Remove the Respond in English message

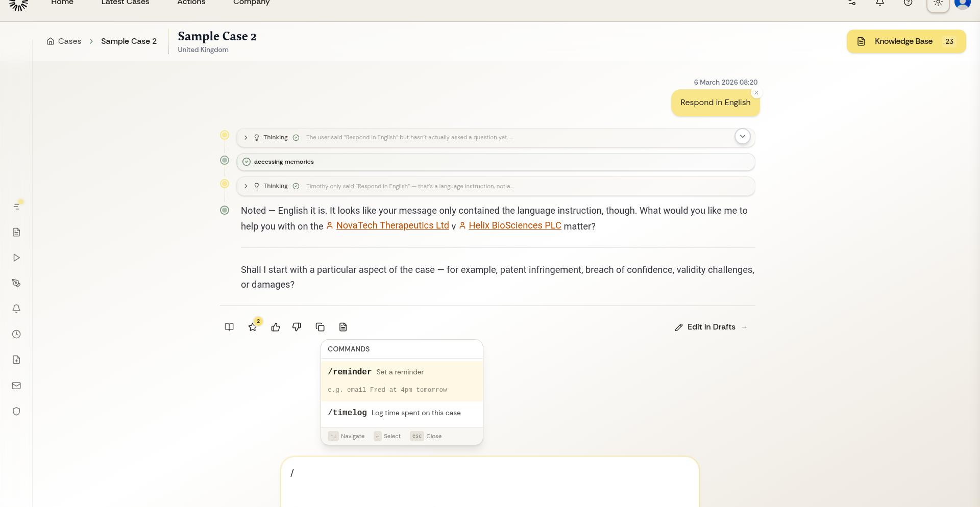(756, 93)
